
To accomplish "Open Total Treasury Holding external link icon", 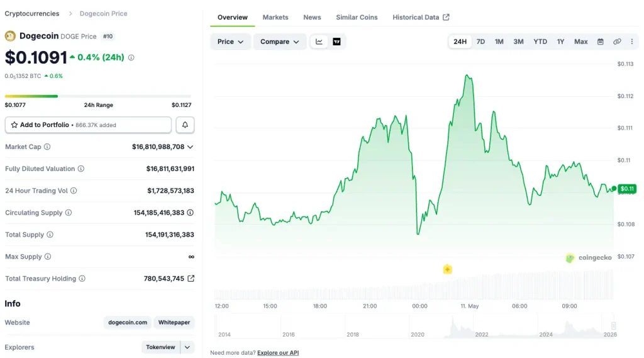I will click(191, 278).
